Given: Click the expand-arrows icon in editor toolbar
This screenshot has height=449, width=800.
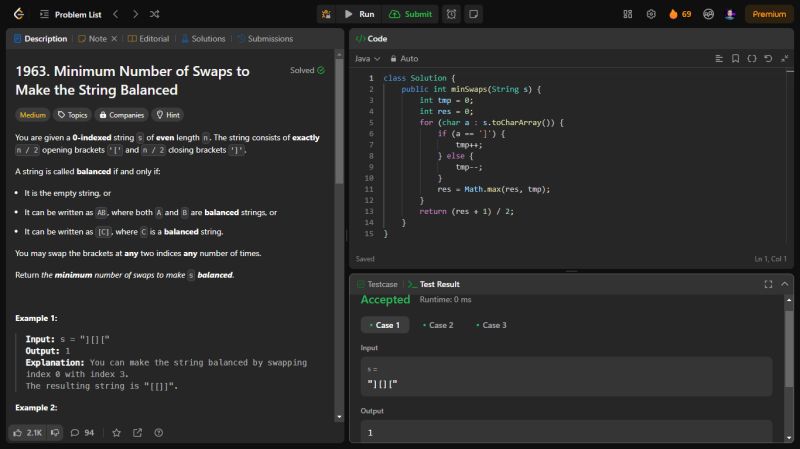Looking at the screenshot, I should click(785, 59).
